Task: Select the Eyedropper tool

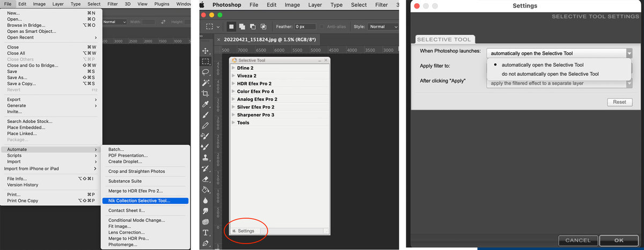Action: pos(206,105)
